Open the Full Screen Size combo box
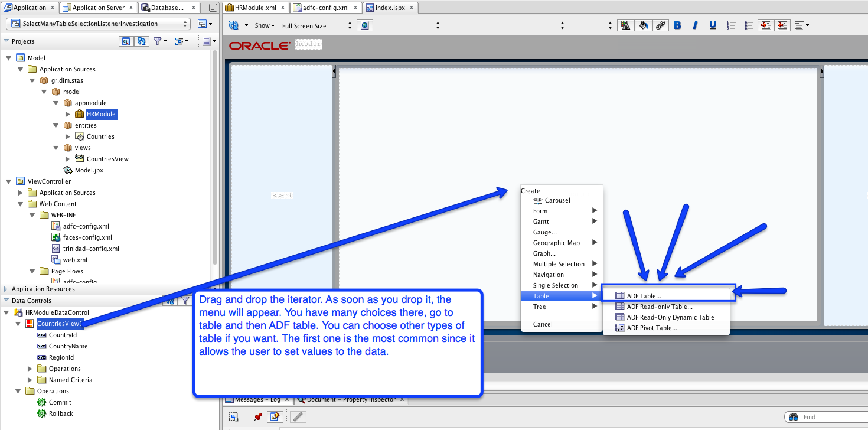The height and width of the screenshot is (430, 868). pyautogui.click(x=316, y=26)
